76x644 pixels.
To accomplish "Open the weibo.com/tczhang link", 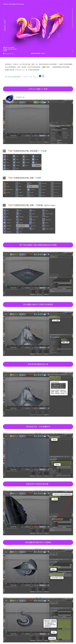I will 8,53.
